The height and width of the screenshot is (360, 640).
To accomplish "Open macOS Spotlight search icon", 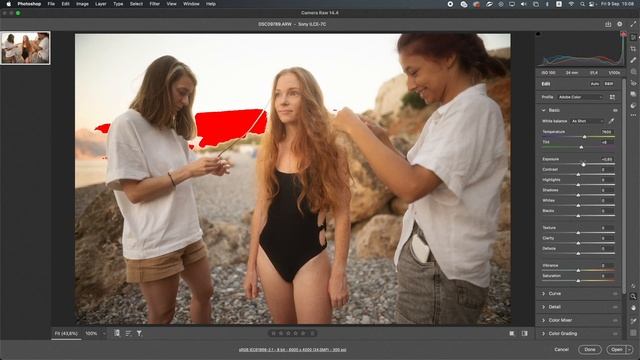I will 582,4.
